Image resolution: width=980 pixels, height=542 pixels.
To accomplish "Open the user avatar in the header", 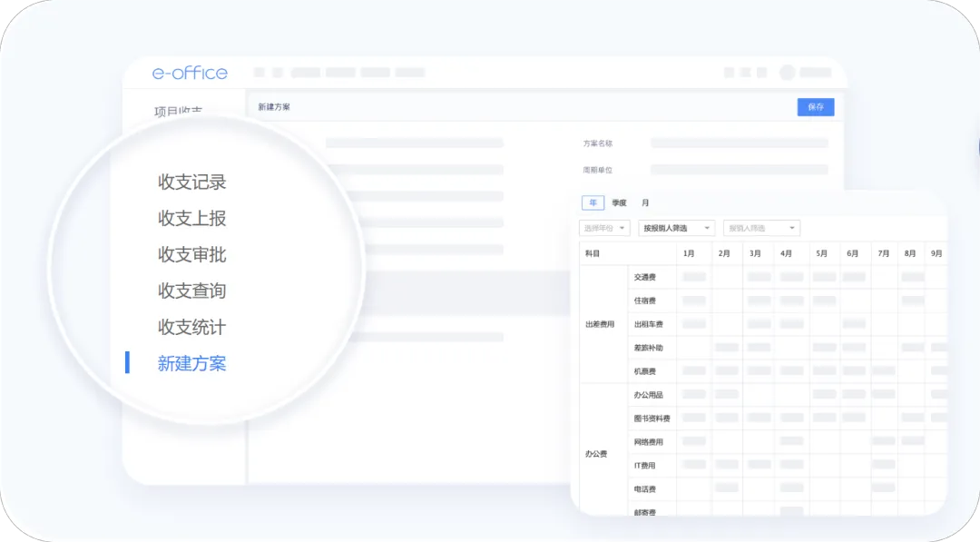I will 787,73.
